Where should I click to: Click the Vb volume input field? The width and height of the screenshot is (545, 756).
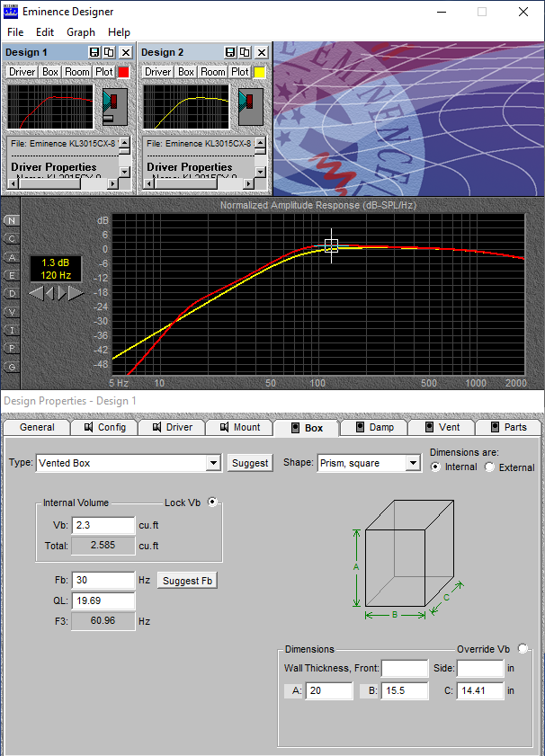(x=103, y=525)
